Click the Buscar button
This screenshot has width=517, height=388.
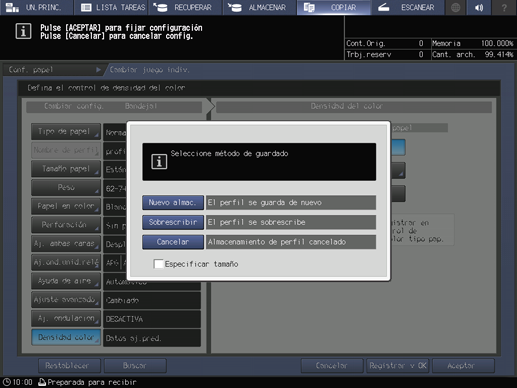[x=135, y=366]
